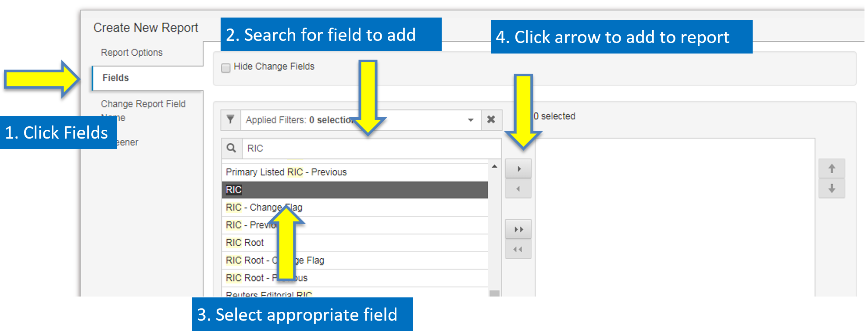Click the RIC search input field

(x=371, y=148)
